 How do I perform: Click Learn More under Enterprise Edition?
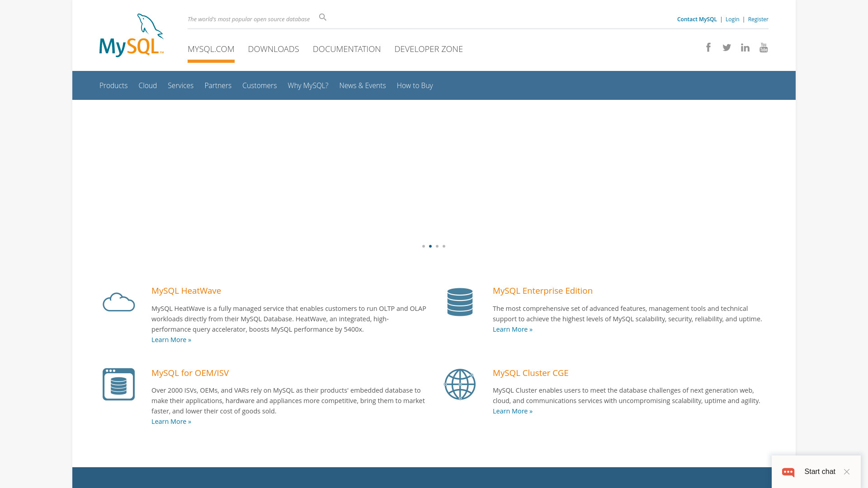[x=513, y=329]
